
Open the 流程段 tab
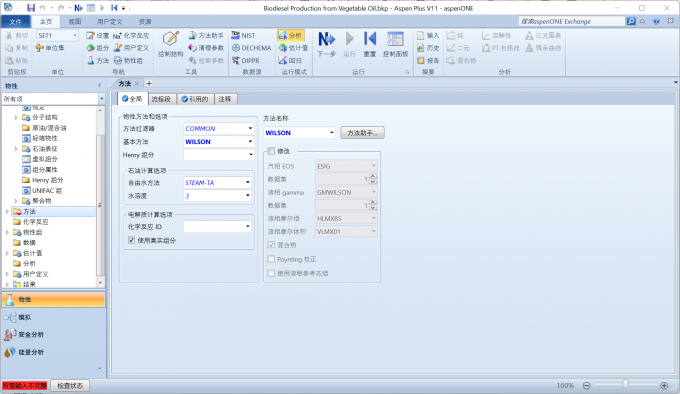point(161,99)
